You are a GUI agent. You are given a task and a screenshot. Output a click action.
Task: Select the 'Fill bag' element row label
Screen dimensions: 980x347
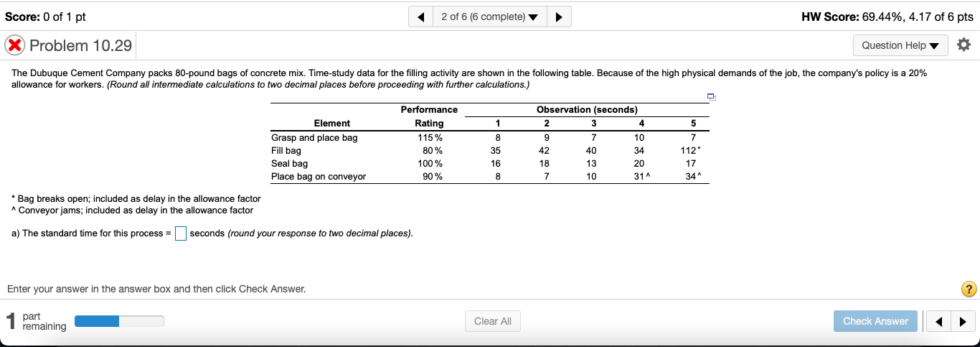(x=286, y=151)
